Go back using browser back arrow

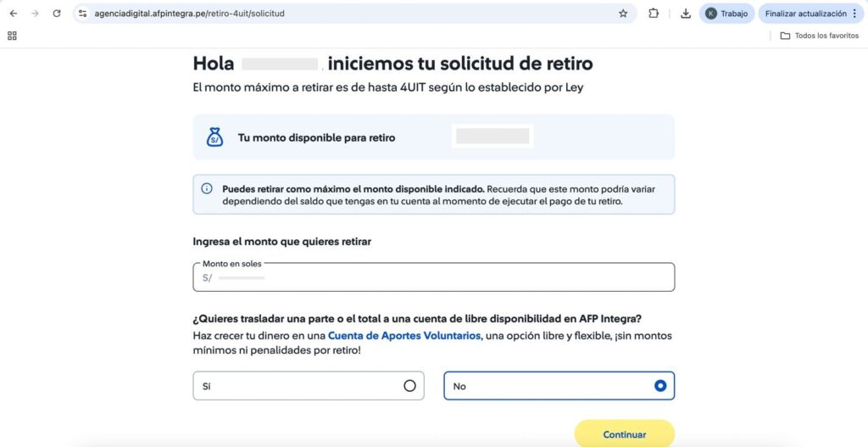(x=14, y=14)
